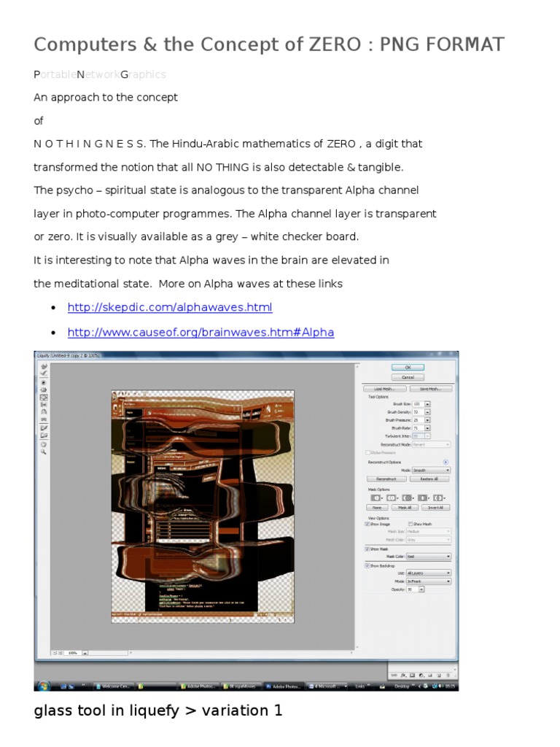Toggle the Show Image checkbox
Screen dimensions: 560x747
coord(367,524)
